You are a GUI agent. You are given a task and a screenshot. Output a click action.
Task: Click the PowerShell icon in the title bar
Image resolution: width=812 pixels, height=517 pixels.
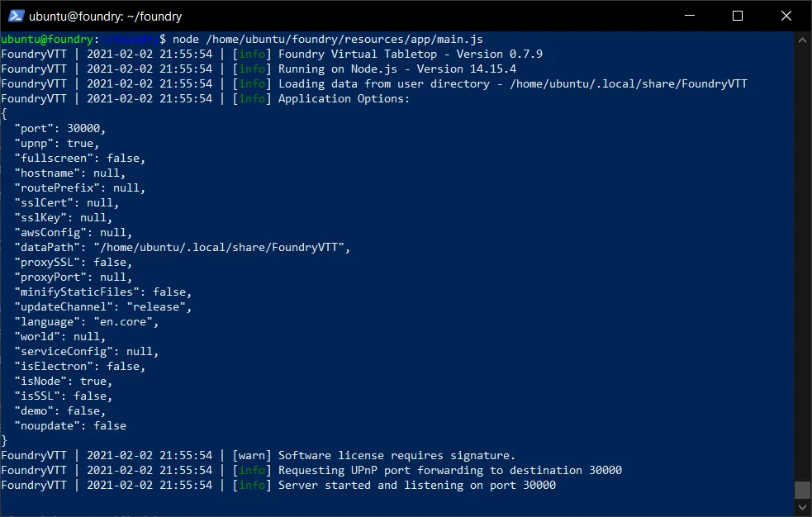(x=15, y=16)
